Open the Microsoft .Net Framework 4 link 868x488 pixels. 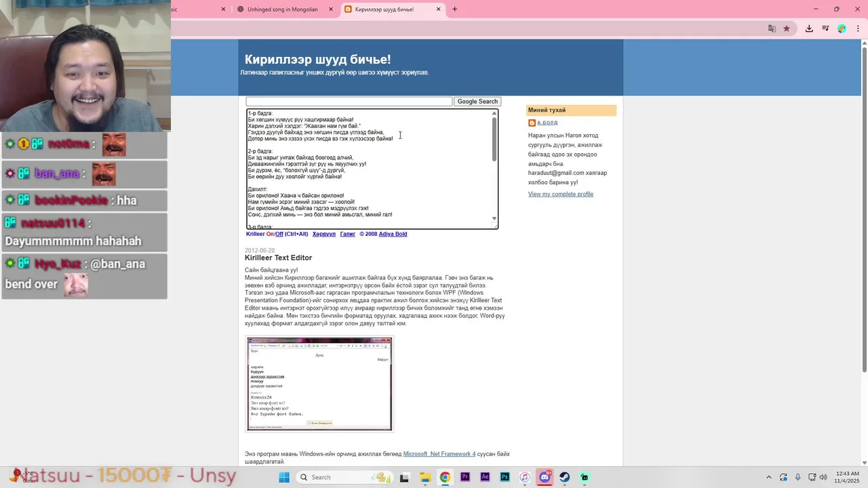pyautogui.click(x=439, y=454)
